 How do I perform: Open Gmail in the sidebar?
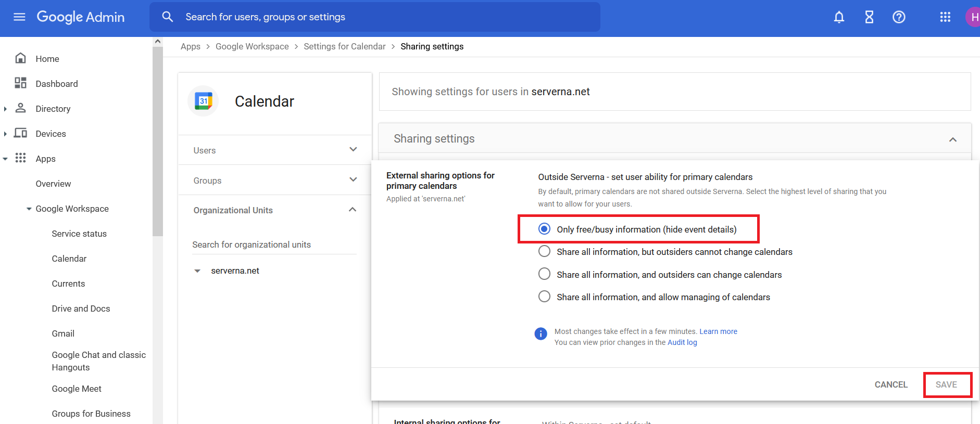pyautogui.click(x=63, y=333)
